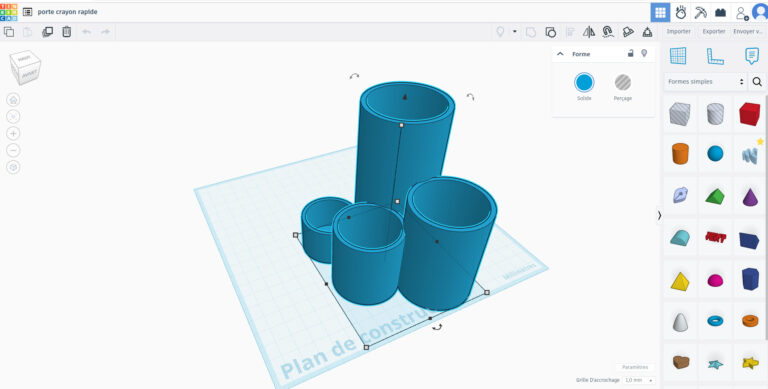Open the Formes simples dropdown
This screenshot has width=768, height=389.
[x=705, y=82]
